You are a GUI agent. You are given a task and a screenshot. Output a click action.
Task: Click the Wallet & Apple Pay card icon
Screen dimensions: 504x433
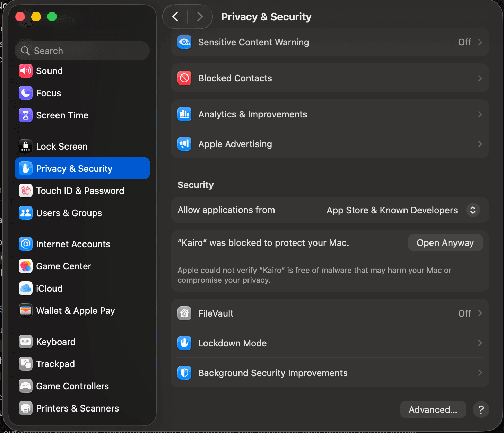26,311
